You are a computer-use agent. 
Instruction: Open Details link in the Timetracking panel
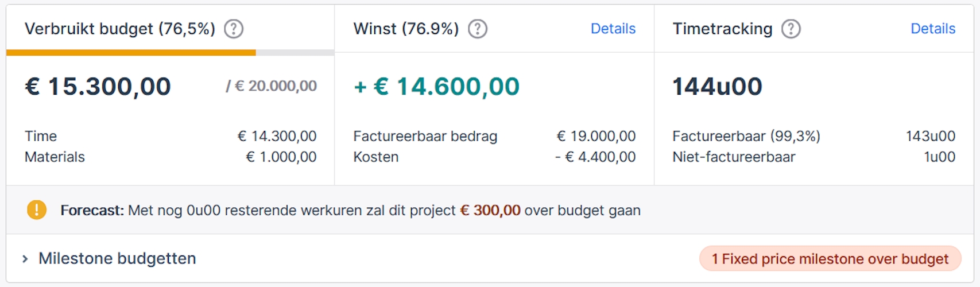click(932, 29)
